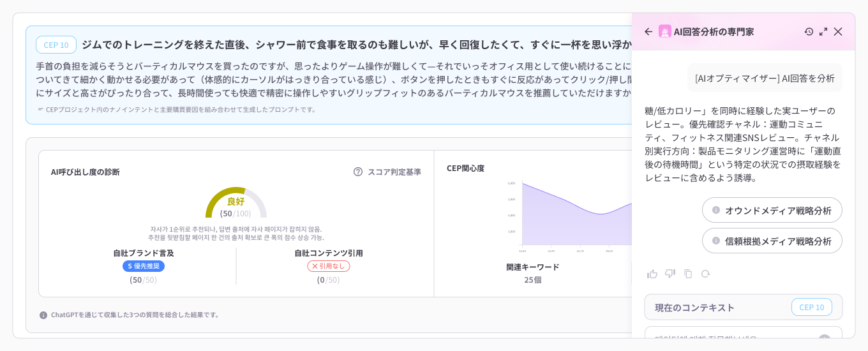Close the AI回答分析の専門家 panel
868x351 pixels.
(x=838, y=31)
